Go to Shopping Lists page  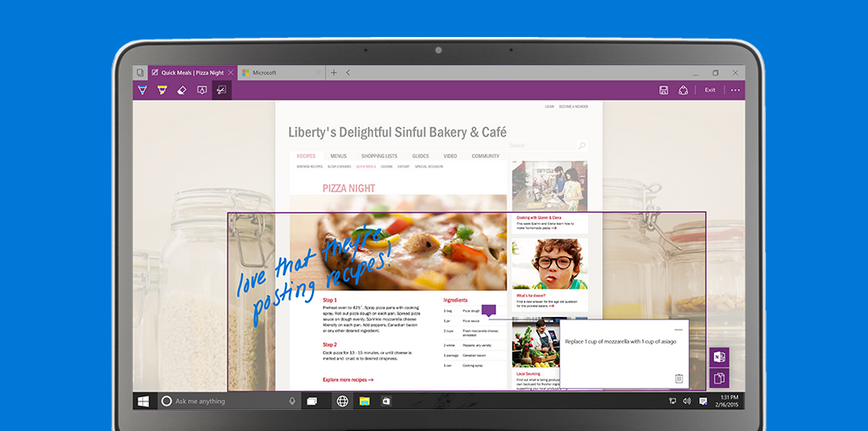[x=379, y=156]
